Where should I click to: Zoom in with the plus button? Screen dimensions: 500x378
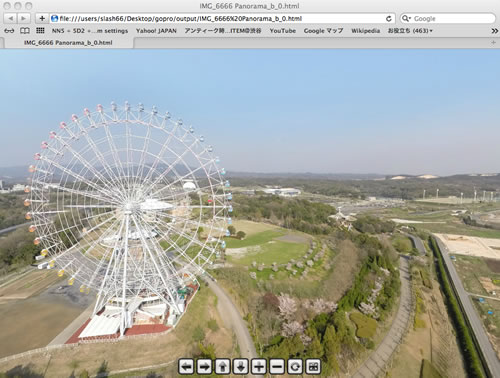259,367
